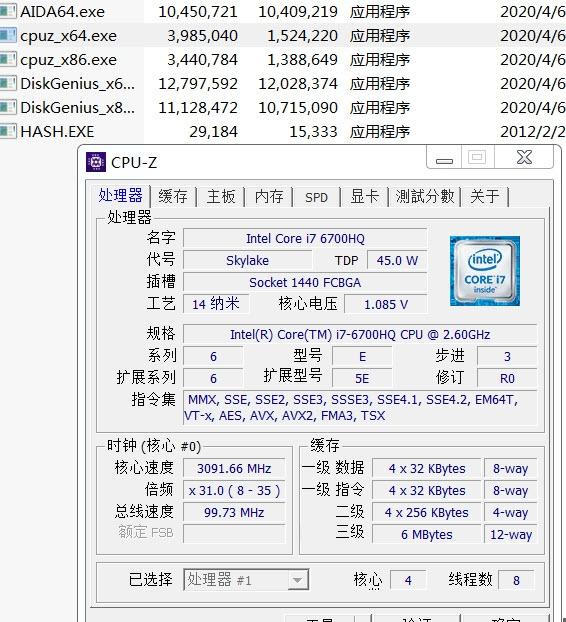Select the SPD tab

(x=317, y=197)
